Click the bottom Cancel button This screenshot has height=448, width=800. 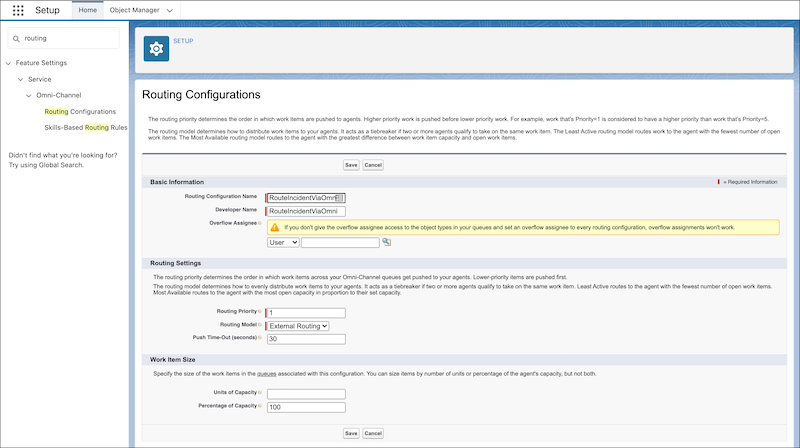pyautogui.click(x=373, y=433)
